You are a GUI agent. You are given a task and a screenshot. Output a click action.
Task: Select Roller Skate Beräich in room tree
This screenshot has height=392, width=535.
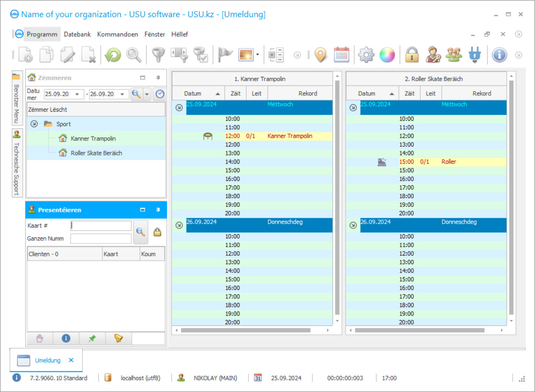pyautogui.click(x=96, y=153)
